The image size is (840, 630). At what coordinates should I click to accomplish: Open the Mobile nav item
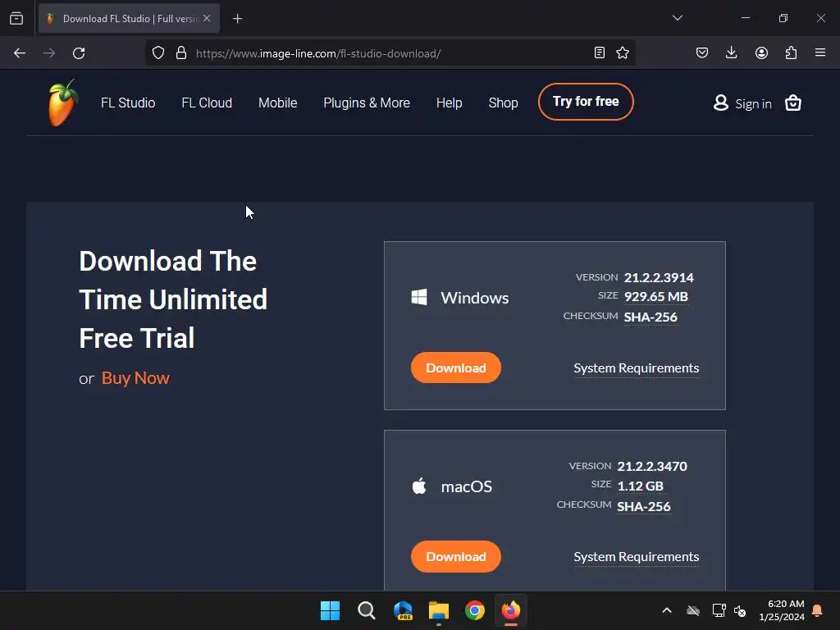277,103
